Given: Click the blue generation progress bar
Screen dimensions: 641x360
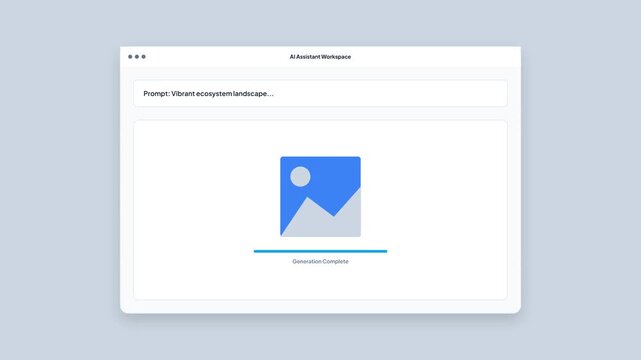Looking at the screenshot, I should [320, 251].
